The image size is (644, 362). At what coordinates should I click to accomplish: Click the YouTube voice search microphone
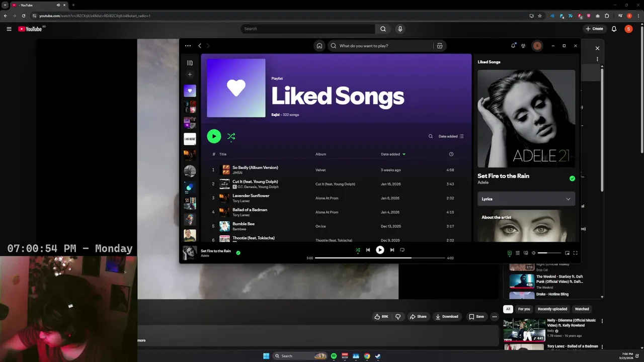[400, 29]
